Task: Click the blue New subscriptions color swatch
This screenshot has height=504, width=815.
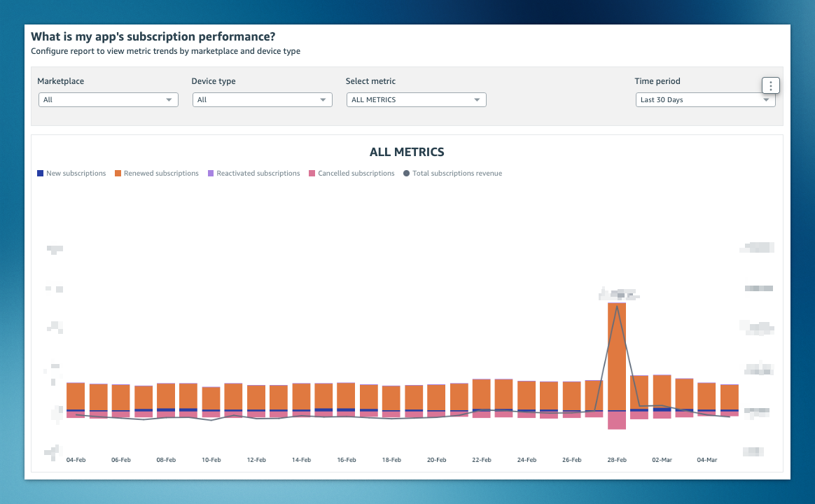Action: 41,173
